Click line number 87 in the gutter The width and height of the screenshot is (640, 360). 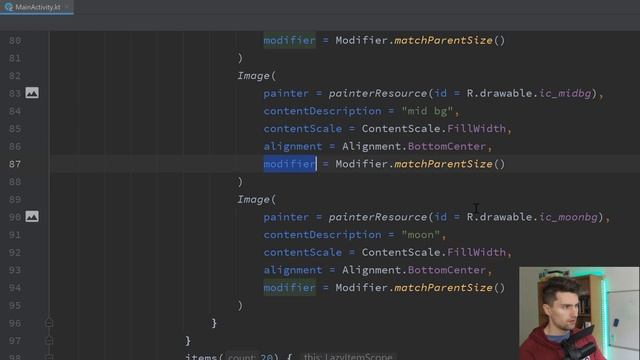click(15, 164)
